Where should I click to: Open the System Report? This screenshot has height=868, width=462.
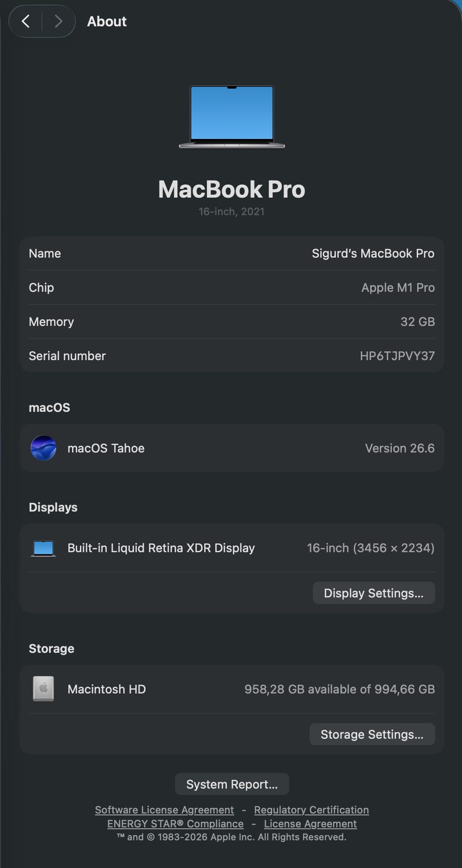[232, 784]
